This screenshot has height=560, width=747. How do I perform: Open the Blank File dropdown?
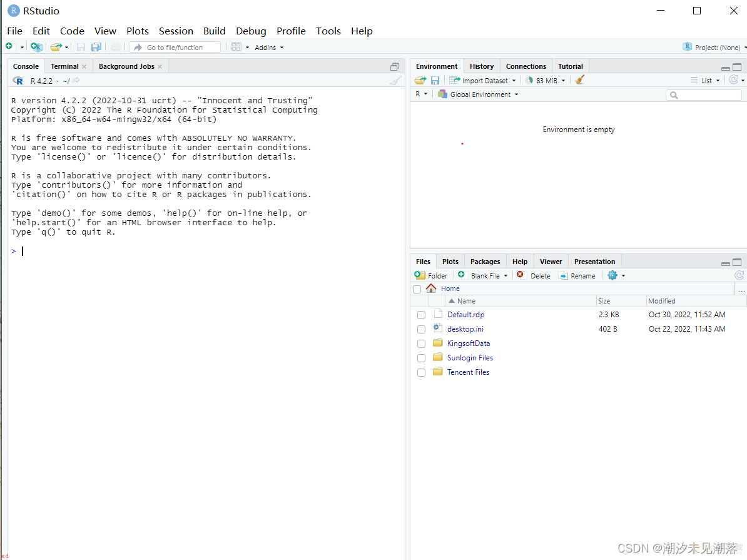pyautogui.click(x=482, y=275)
